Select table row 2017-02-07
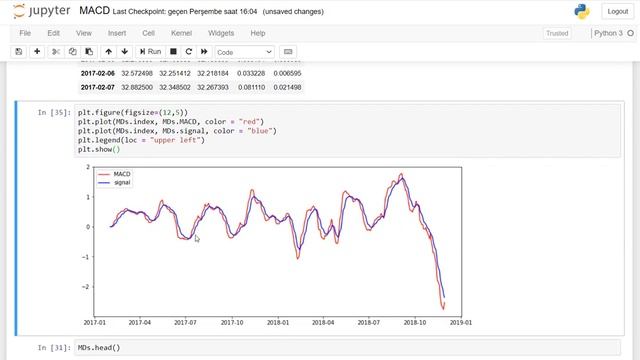The height and width of the screenshot is (360, 640). (191, 87)
